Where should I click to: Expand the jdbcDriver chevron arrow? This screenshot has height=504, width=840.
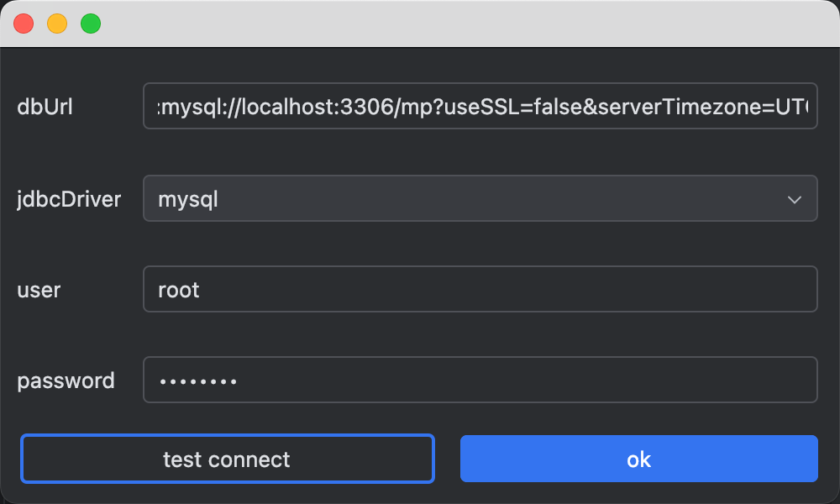point(794,199)
